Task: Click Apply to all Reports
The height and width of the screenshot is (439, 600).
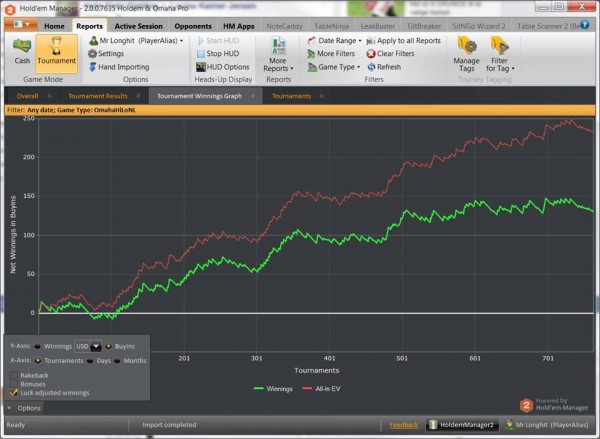Action: tap(404, 41)
